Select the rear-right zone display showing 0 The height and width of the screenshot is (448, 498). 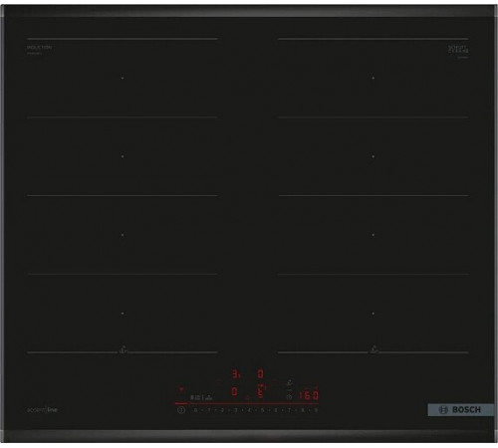click(x=261, y=374)
